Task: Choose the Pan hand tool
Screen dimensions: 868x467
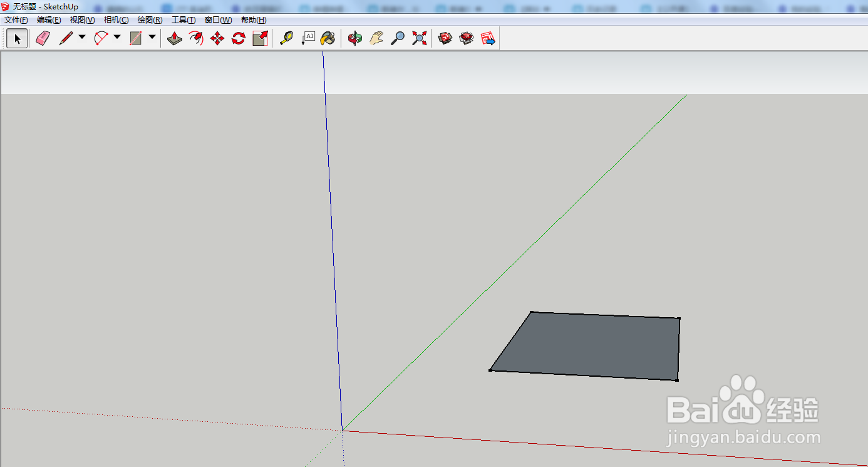Action: 376,39
